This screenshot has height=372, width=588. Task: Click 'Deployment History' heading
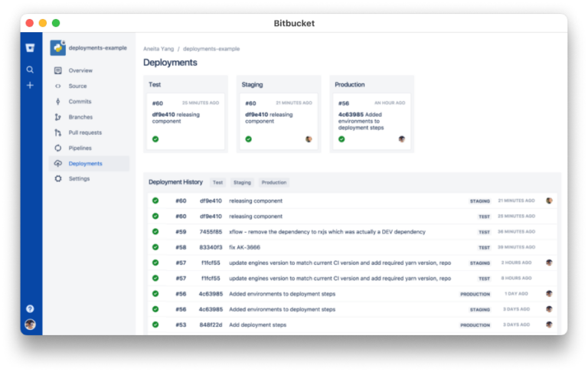point(175,182)
